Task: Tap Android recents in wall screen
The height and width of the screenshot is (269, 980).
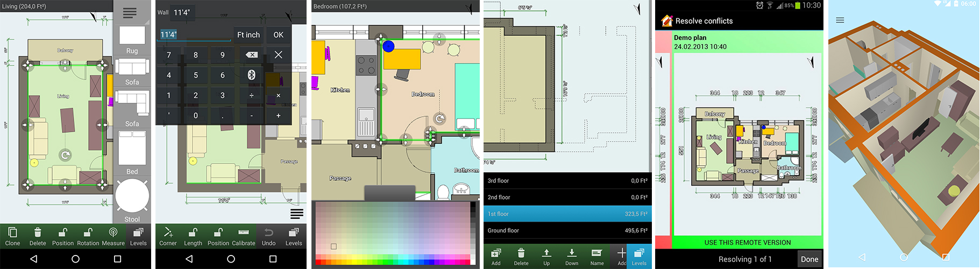Action: pyautogui.click(x=273, y=259)
